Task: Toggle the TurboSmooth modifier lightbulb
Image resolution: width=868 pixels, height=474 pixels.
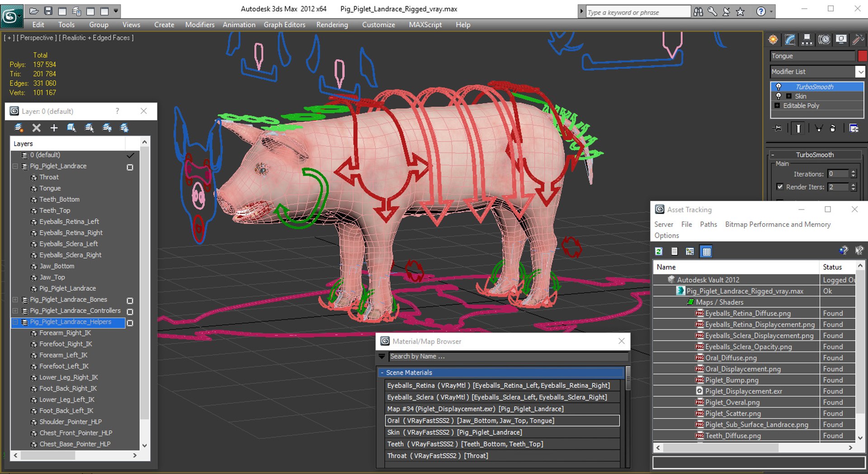Action: point(778,87)
